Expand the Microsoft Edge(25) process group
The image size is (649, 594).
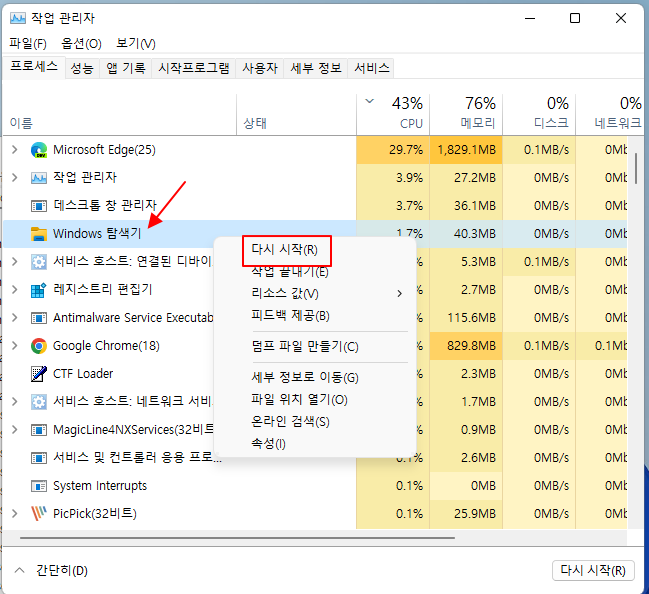14,149
